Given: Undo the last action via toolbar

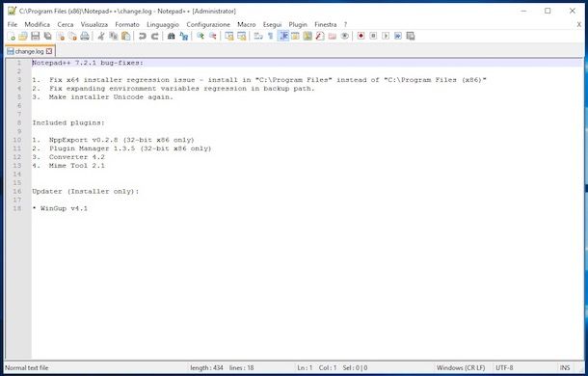Looking at the screenshot, I should click(x=142, y=36).
